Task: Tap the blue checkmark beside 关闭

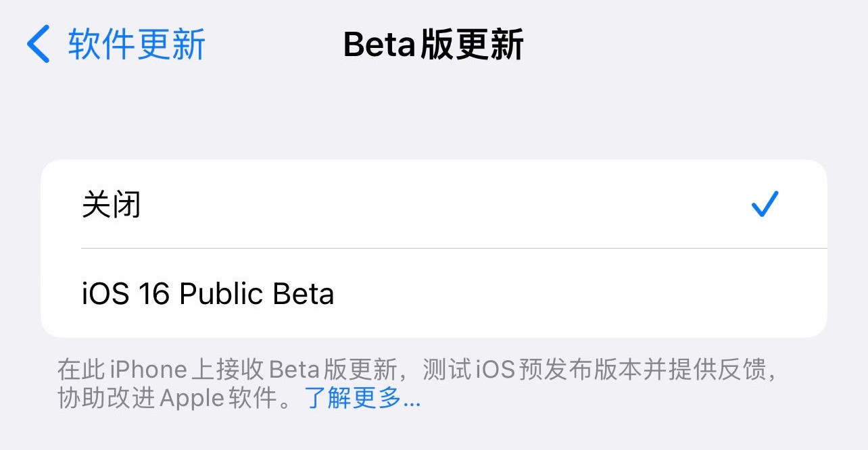Action: [x=765, y=204]
